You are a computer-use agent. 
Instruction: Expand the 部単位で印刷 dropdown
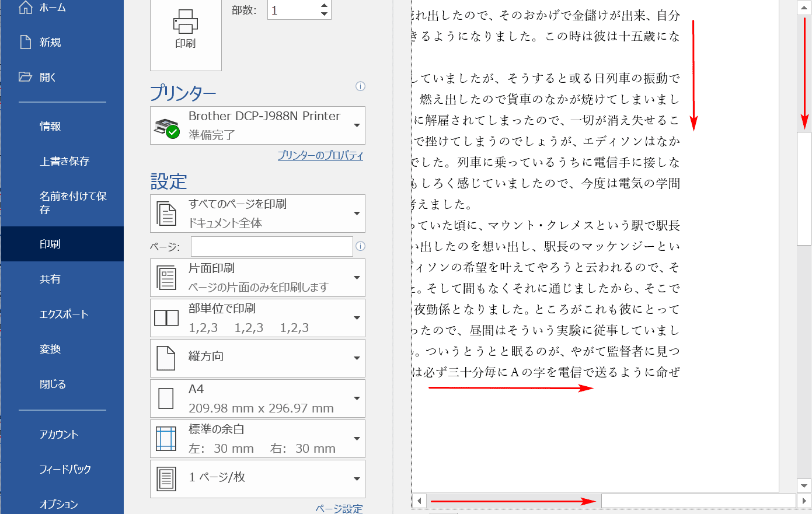[257, 318]
